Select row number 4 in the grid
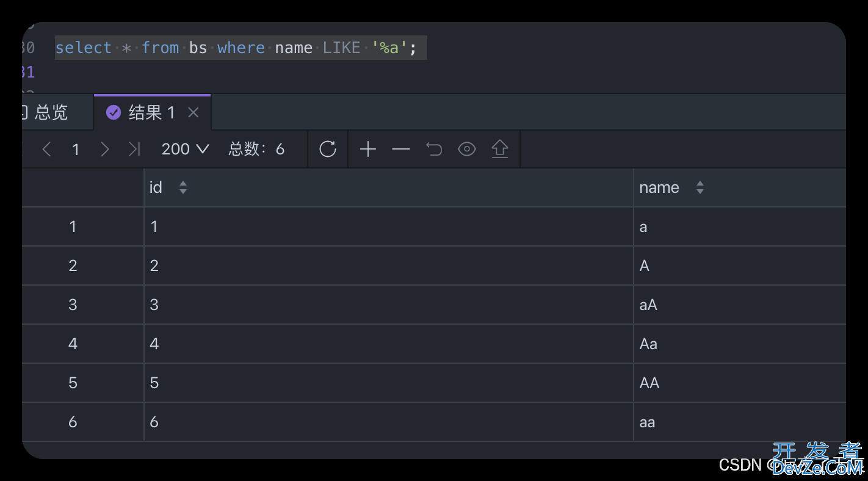The width and height of the screenshot is (868, 481). [82, 344]
